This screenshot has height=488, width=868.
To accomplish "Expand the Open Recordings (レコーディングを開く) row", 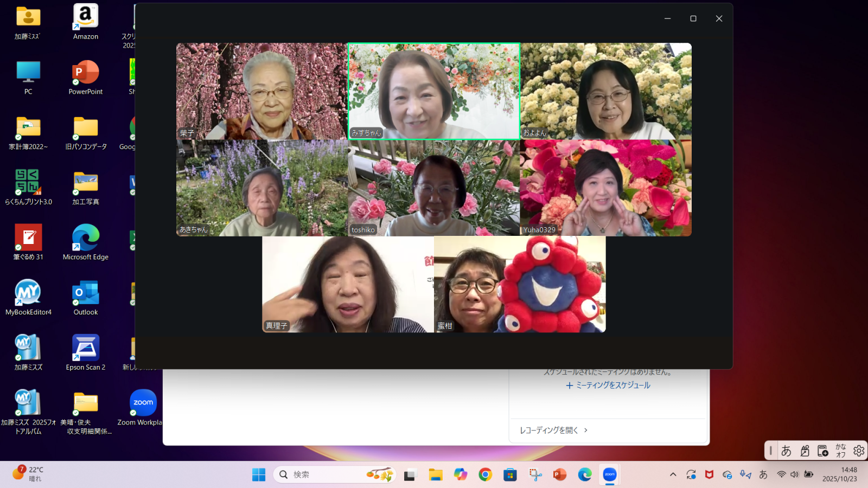I will point(553,430).
